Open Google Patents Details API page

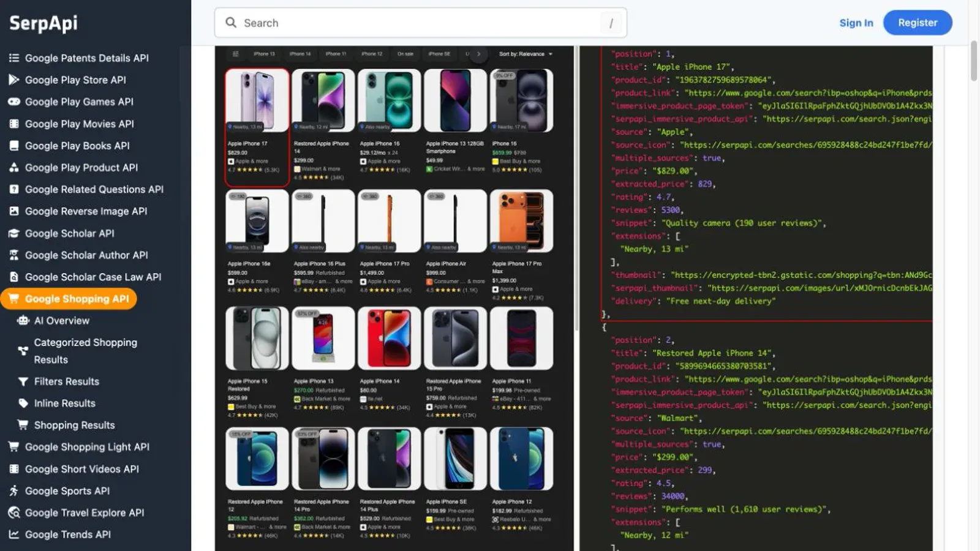[87, 58]
